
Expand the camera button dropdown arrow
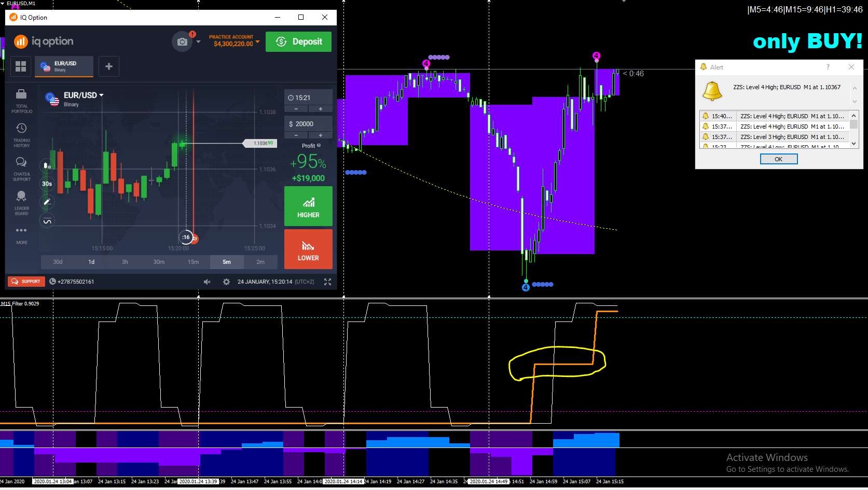click(198, 41)
